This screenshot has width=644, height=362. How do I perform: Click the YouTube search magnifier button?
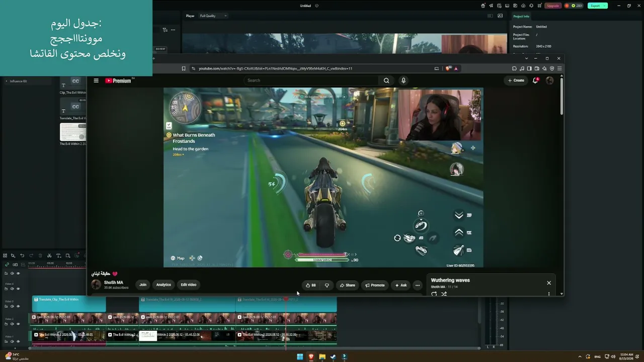[x=386, y=80]
